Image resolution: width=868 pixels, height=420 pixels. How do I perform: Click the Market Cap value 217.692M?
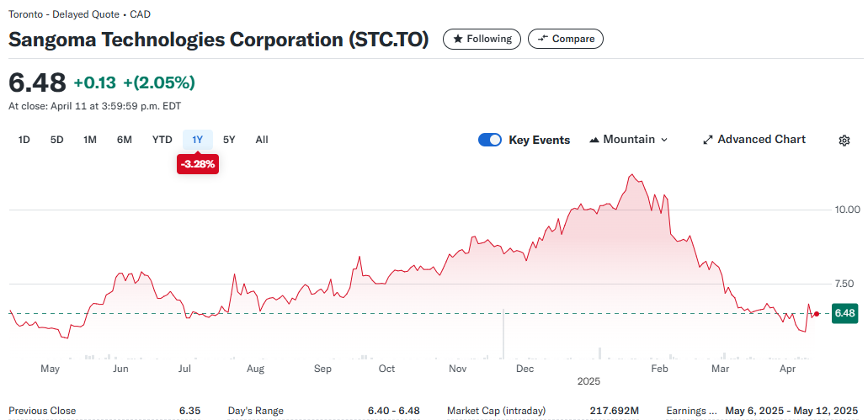(615, 411)
